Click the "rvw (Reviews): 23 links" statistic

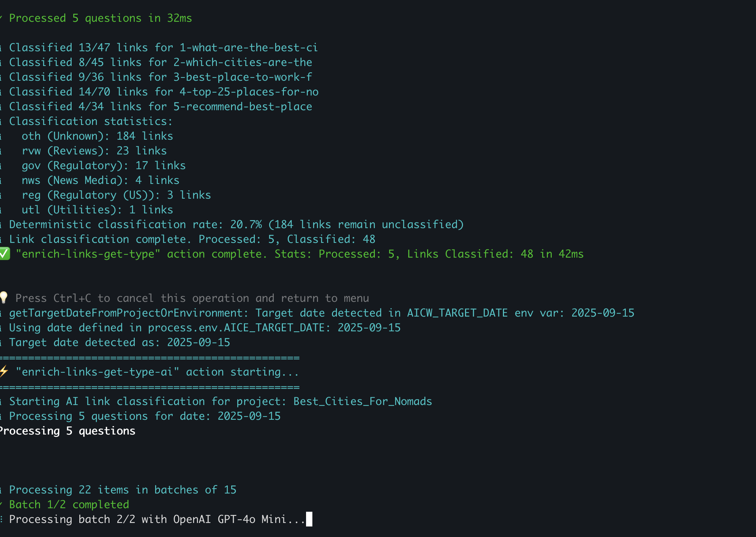click(94, 151)
